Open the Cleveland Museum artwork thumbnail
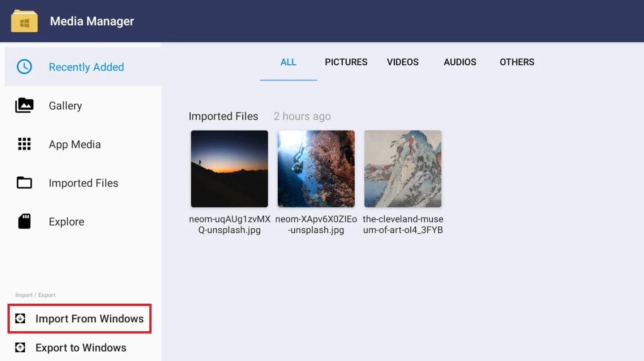 pyautogui.click(x=402, y=169)
